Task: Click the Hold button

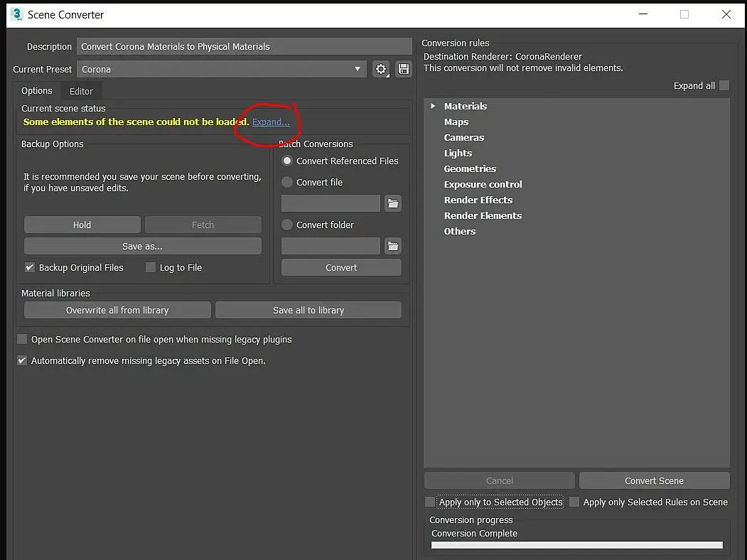Action: click(82, 225)
